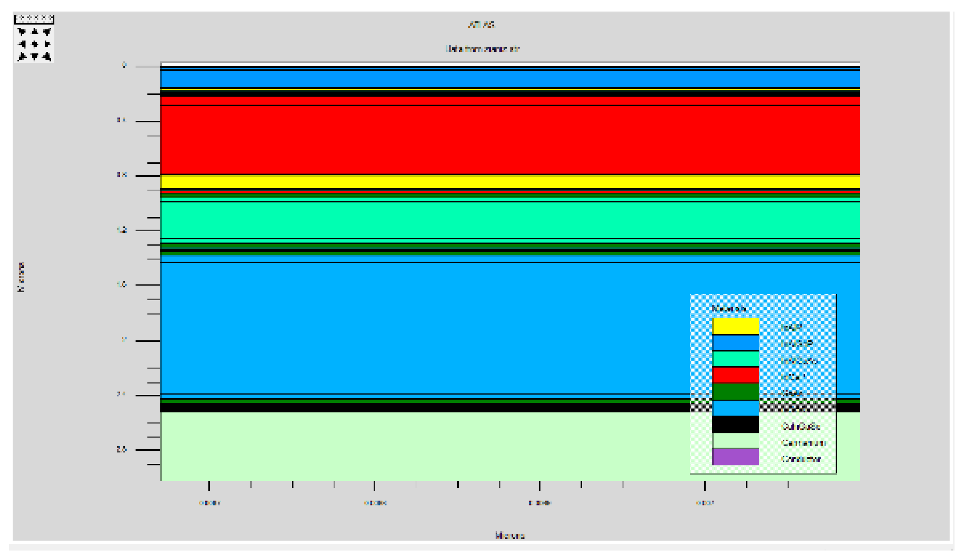Viewport: 964px width, 560px height.
Task: Pan the plot view down
Action: click(x=34, y=57)
